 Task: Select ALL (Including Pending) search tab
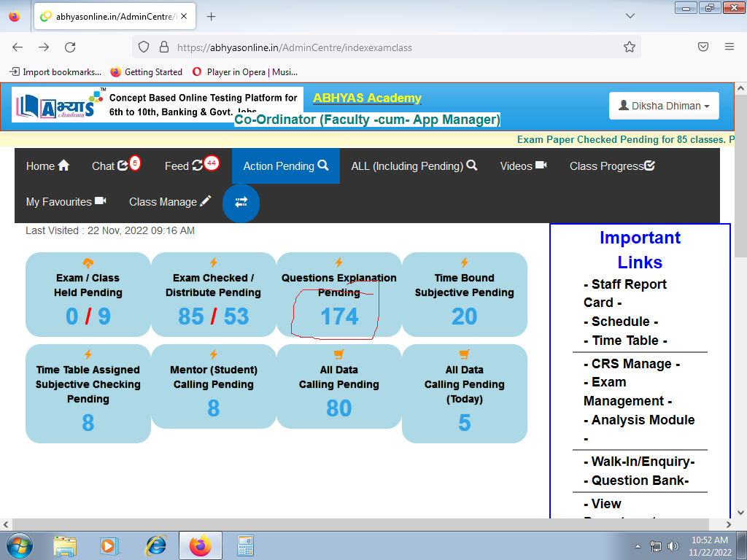(x=414, y=166)
